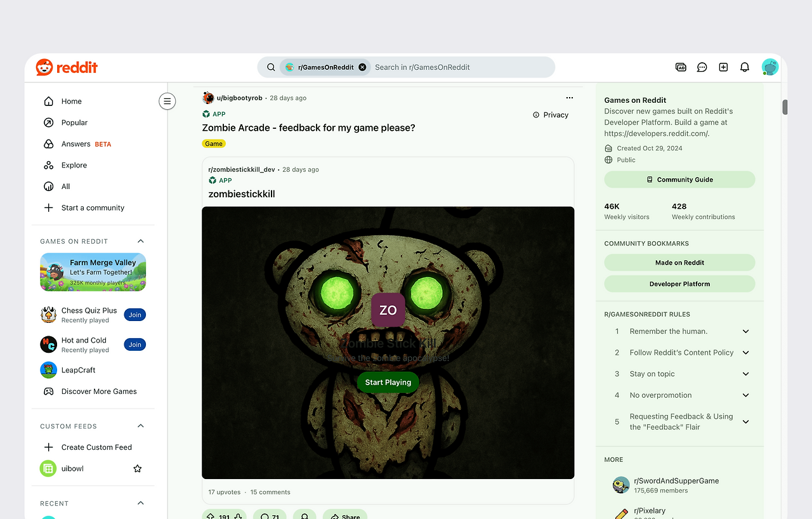Remove the r/GamesOnReddit search scope chip
This screenshot has height=519, width=812.
tap(362, 67)
